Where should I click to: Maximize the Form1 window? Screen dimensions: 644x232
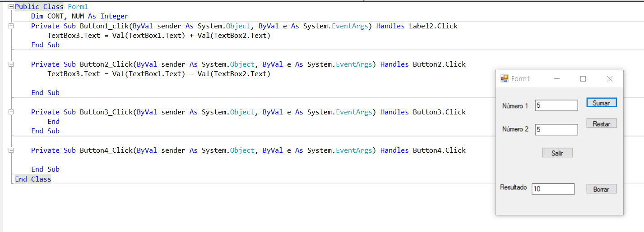click(x=583, y=79)
